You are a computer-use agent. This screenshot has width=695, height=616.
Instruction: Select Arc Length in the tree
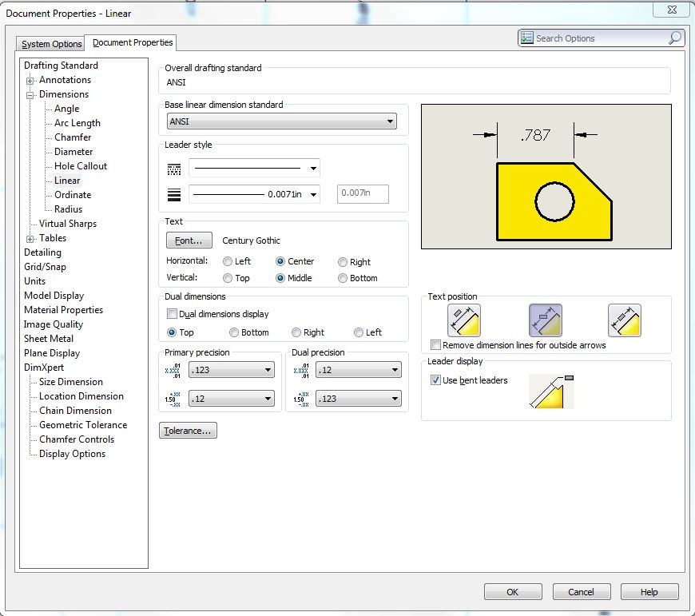(77, 123)
